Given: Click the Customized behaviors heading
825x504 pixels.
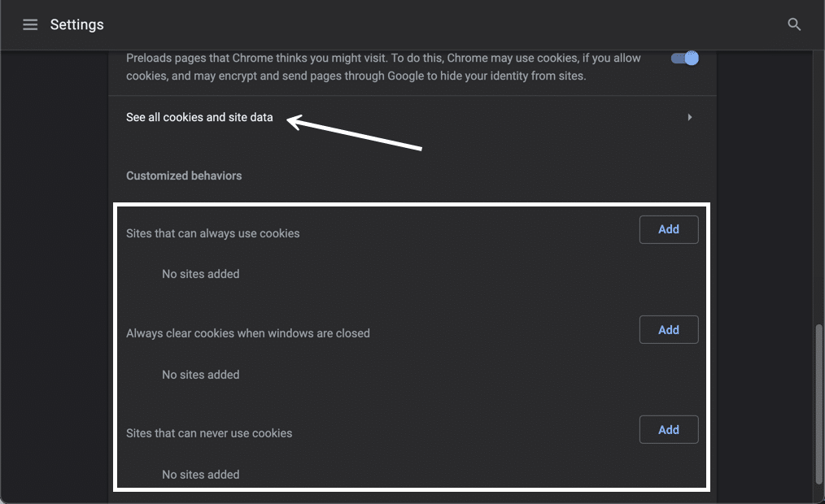Looking at the screenshot, I should point(183,175).
